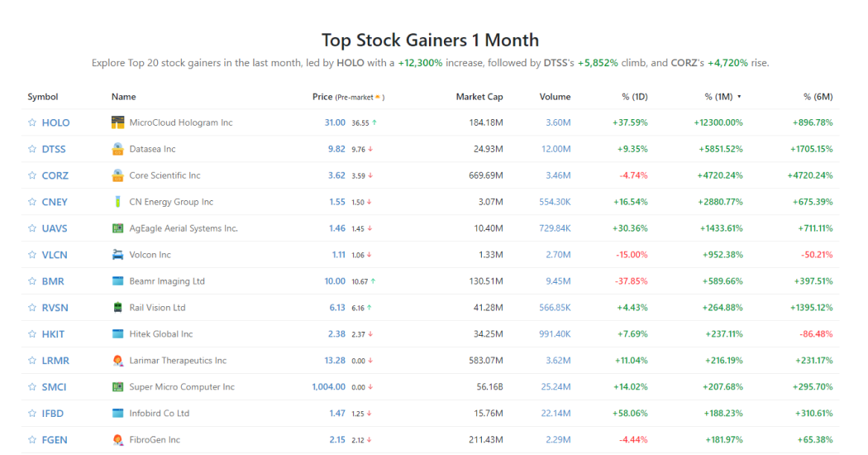Screen dimensions: 868x455
Task: Click HKIT's -86.48% six-month value
Action: point(817,334)
